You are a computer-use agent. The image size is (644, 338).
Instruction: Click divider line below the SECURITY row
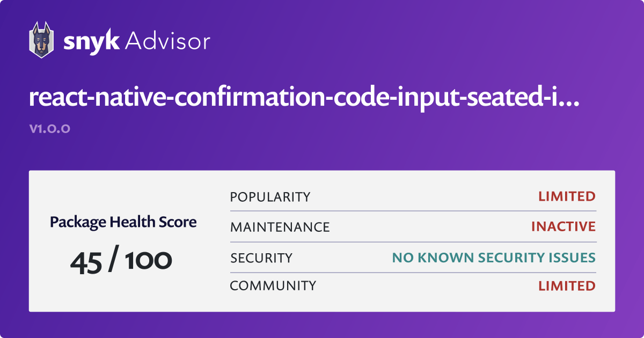pos(413,273)
